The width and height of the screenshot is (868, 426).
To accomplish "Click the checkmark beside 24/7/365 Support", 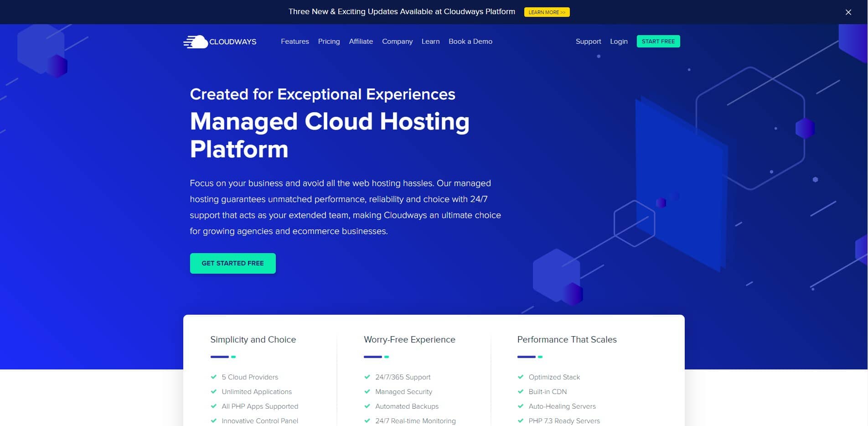I will (x=367, y=377).
